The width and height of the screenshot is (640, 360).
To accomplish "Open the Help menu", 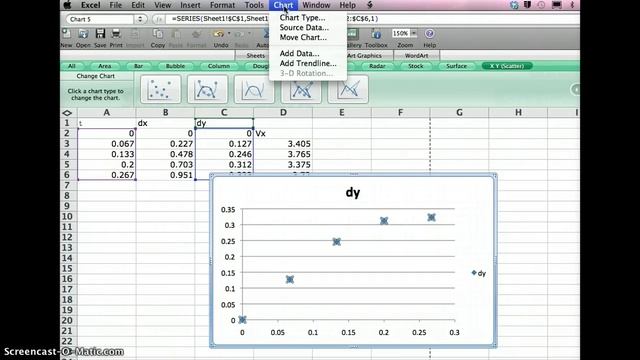I will coord(347,5).
